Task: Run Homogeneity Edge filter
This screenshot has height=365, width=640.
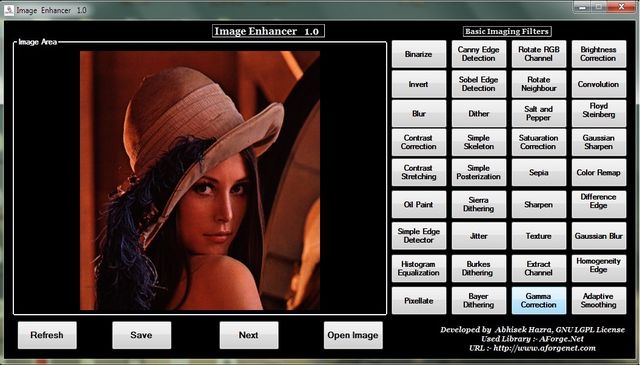Action: click(x=599, y=268)
